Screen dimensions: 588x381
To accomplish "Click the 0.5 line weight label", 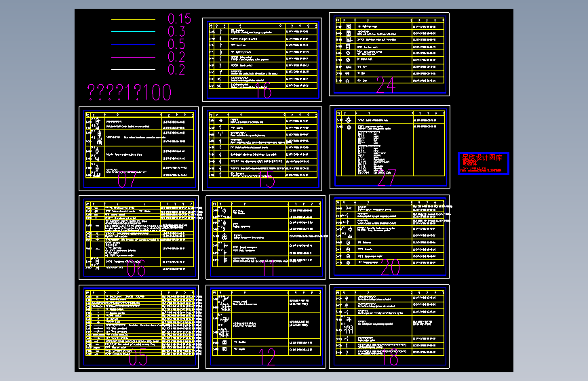I will pyautogui.click(x=176, y=44).
